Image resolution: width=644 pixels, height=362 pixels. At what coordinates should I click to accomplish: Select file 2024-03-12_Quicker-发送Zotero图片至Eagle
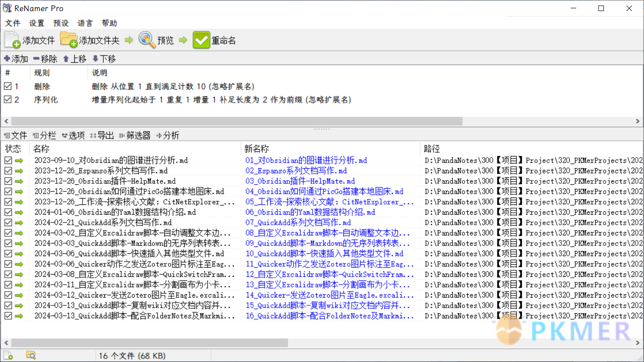pos(135,295)
